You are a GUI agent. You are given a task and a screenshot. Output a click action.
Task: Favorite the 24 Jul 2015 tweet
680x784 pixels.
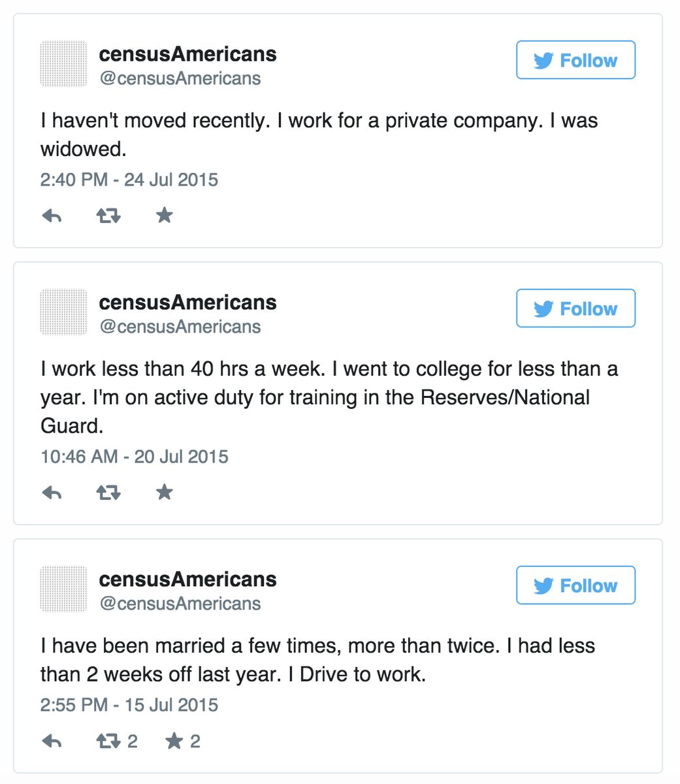tap(165, 214)
